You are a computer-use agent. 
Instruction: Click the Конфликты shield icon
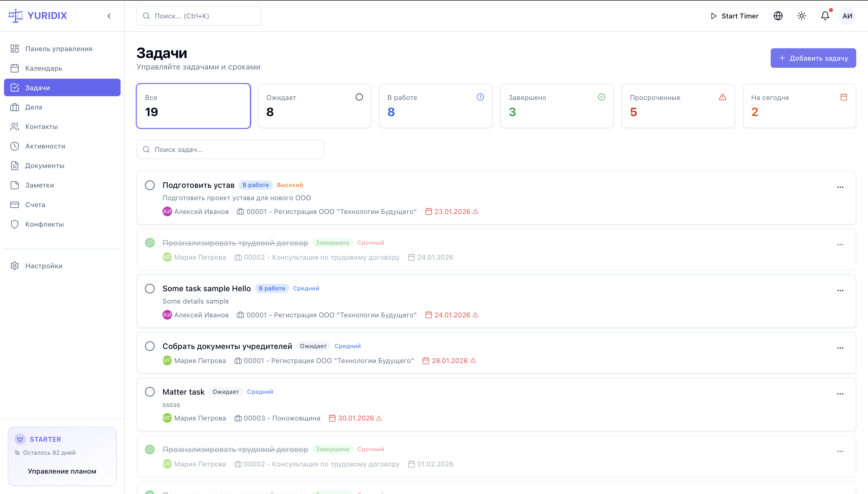[x=15, y=224]
